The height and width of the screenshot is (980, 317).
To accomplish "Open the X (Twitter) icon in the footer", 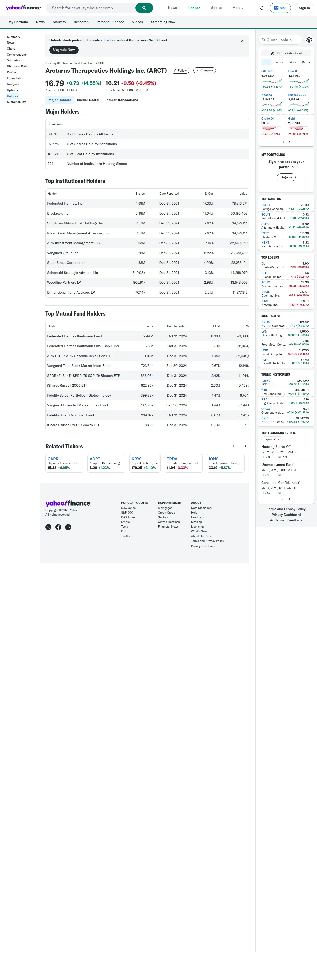I will coord(48,527).
